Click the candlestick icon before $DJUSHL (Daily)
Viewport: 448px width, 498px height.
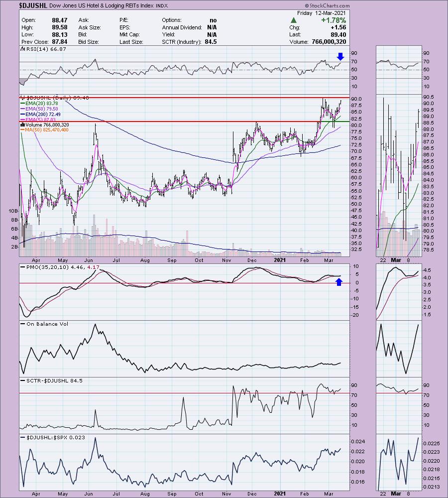click(x=23, y=98)
